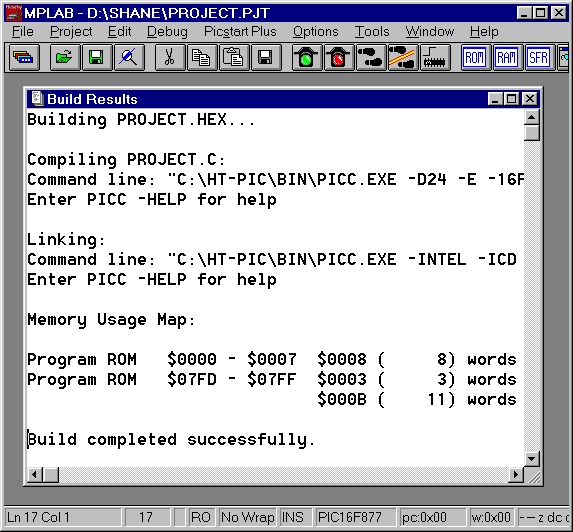Image resolution: width=573 pixels, height=532 pixels.
Task: Reset processor with chip icon
Action: (x=436, y=57)
